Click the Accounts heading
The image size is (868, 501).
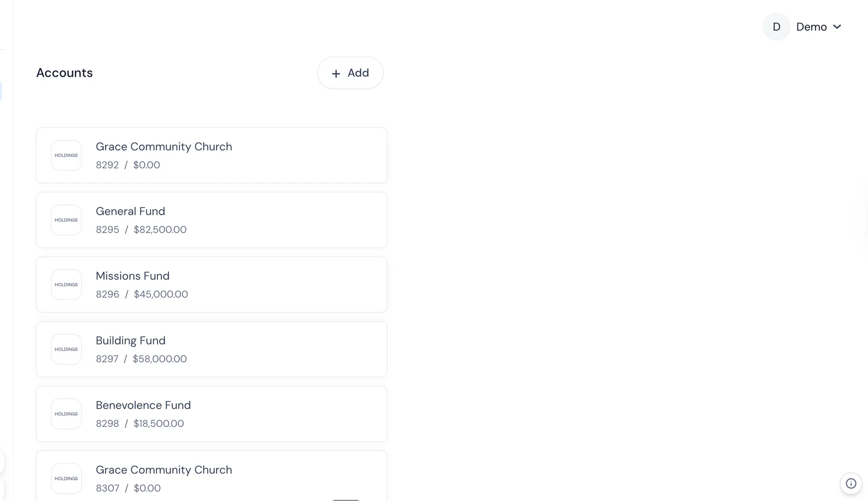click(x=64, y=73)
